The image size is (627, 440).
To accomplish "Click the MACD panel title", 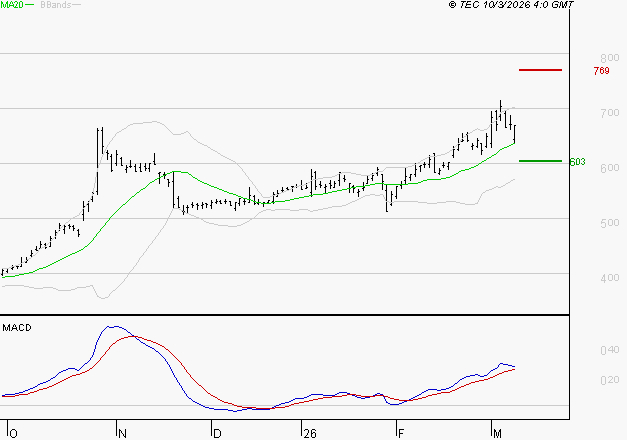I will 17,328.
